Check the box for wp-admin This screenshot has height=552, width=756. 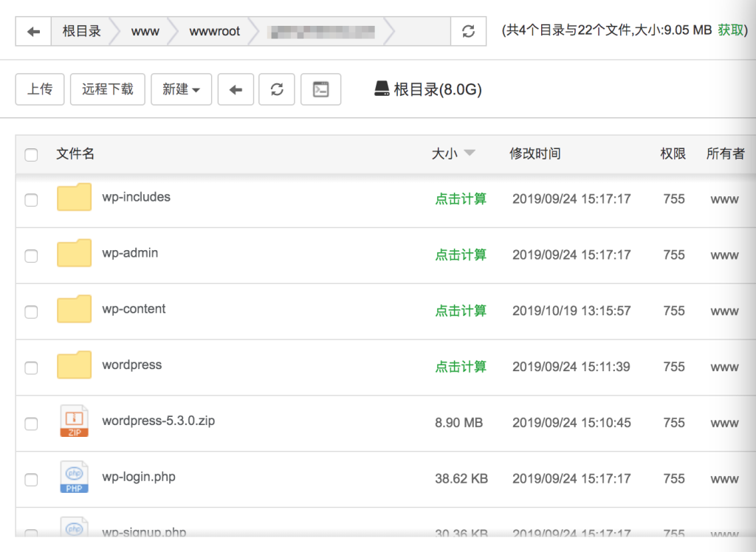click(x=31, y=256)
